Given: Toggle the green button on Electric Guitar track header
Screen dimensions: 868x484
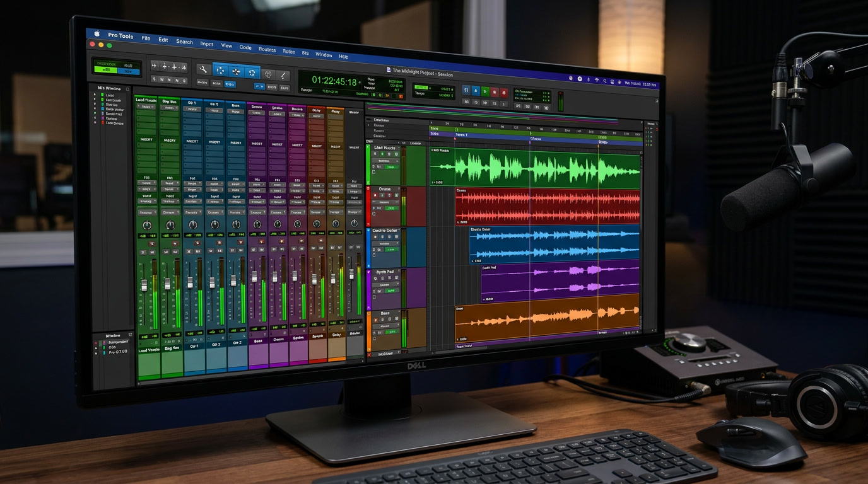Looking at the screenshot, I should 392,250.
